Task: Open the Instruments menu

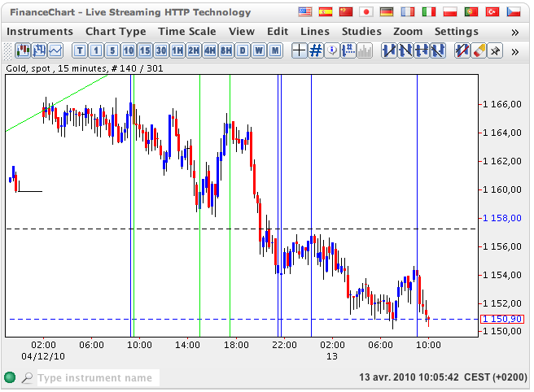Action: (39, 31)
